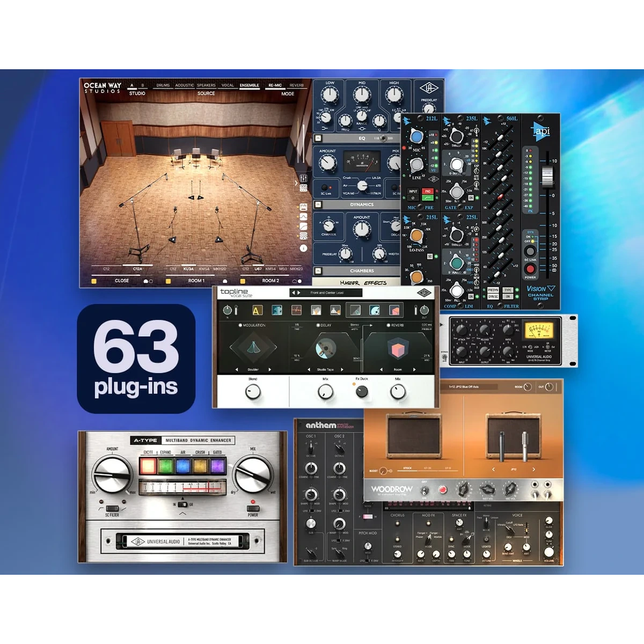The width and height of the screenshot is (644, 644).
Task: Click the Expand green mode button on A-Type
Action: 165,466
